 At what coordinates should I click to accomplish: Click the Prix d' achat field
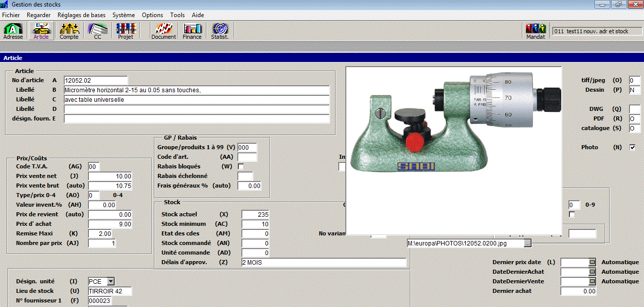(111, 224)
